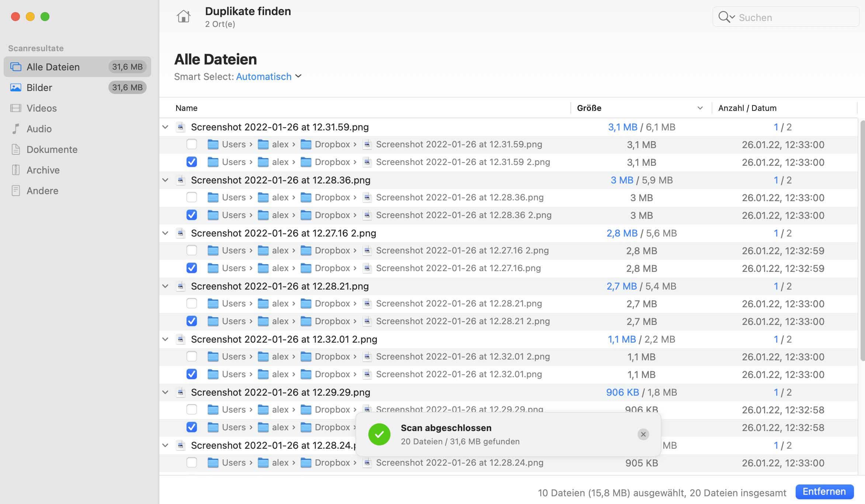Check Screenshot 12.28.24.png file checkbox
This screenshot has width=865, height=504.
(192, 462)
